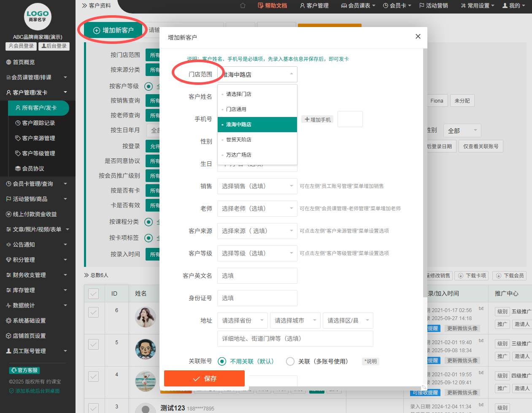Select 关联 (多账号使用) radio option

[290, 361]
